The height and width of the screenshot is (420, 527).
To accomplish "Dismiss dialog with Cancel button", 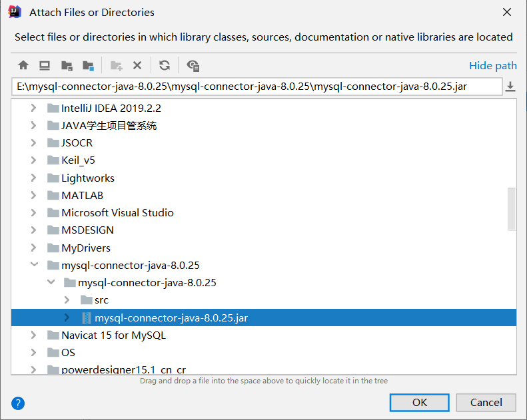I will pyautogui.click(x=486, y=402).
